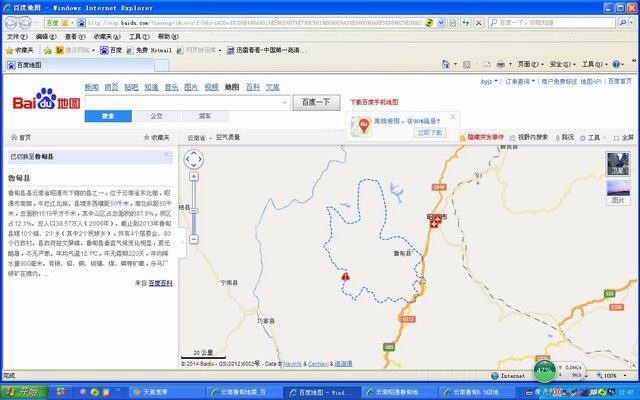Click 视野内搜索 tool
The image size is (640, 400).
coord(529,138)
